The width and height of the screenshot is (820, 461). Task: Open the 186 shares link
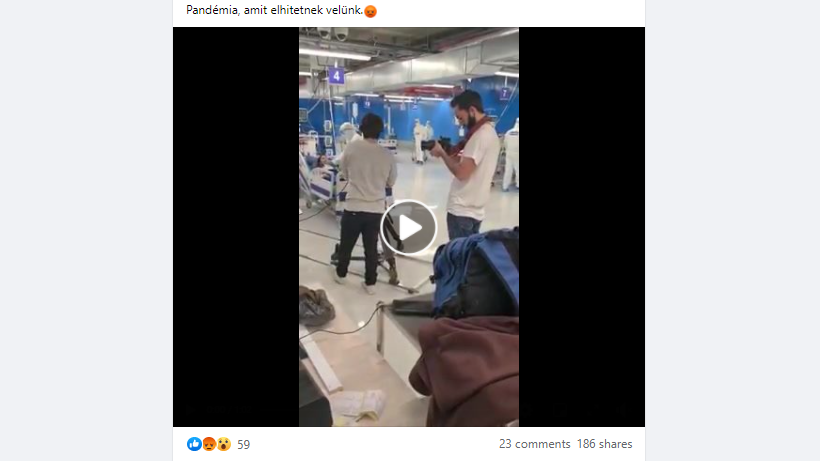tap(605, 444)
